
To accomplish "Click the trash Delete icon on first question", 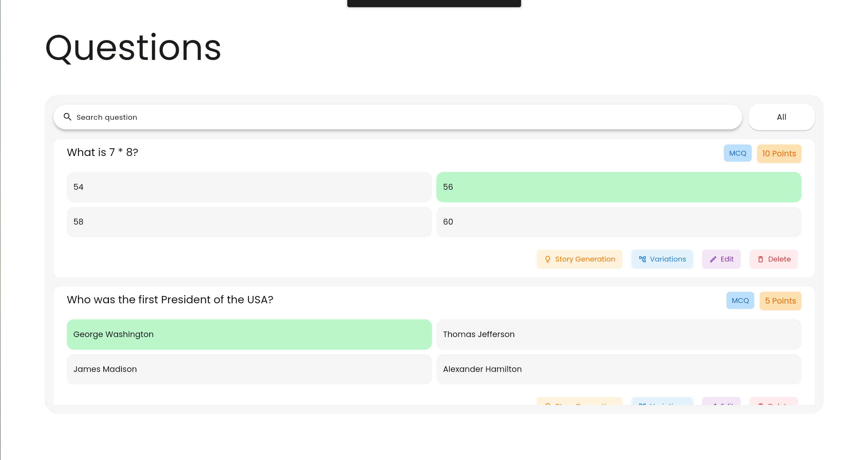I will (761, 259).
